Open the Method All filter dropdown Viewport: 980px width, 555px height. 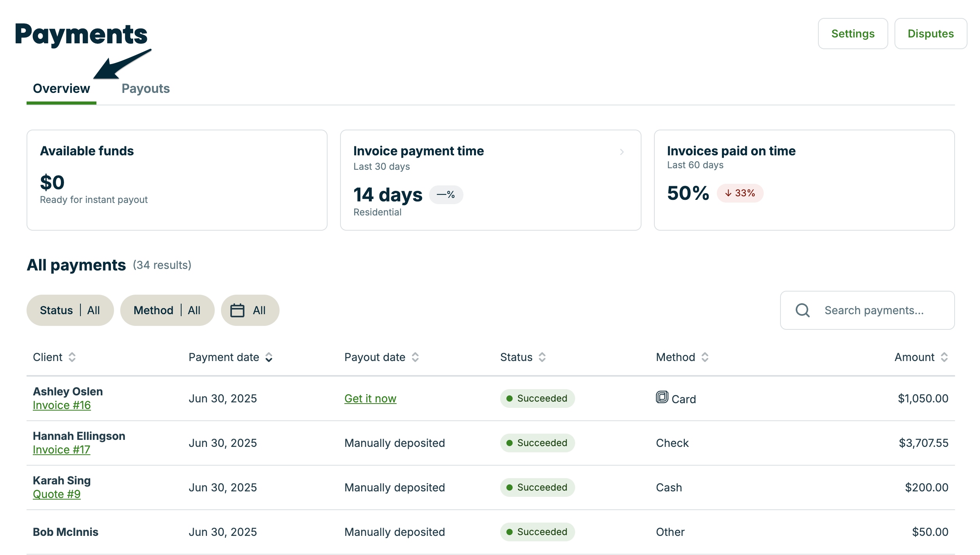[167, 310]
